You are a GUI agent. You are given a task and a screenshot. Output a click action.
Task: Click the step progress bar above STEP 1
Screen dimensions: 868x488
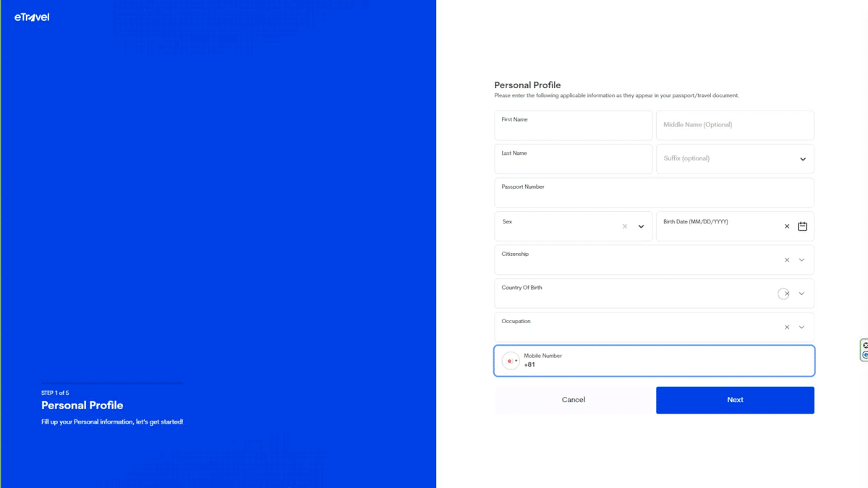[x=112, y=383]
